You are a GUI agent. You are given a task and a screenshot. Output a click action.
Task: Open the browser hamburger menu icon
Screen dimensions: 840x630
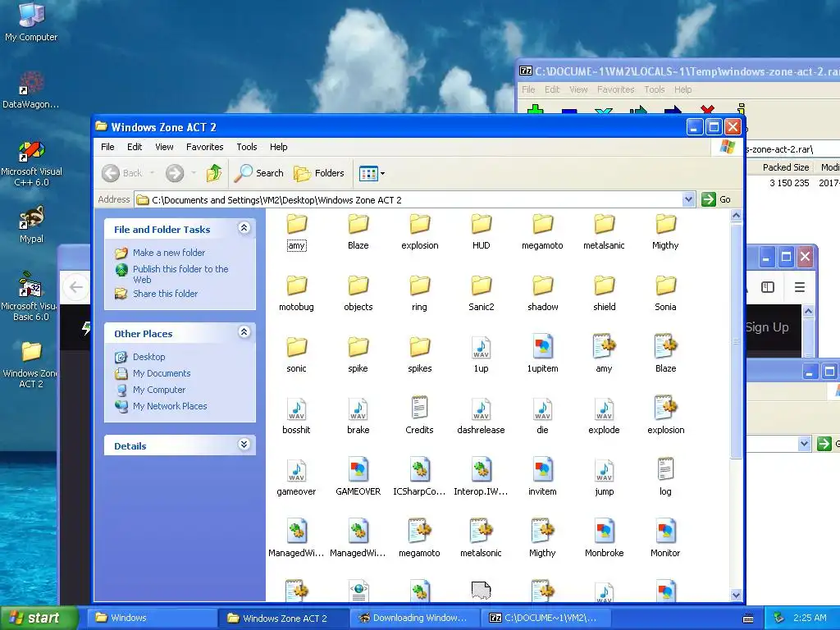pos(799,287)
